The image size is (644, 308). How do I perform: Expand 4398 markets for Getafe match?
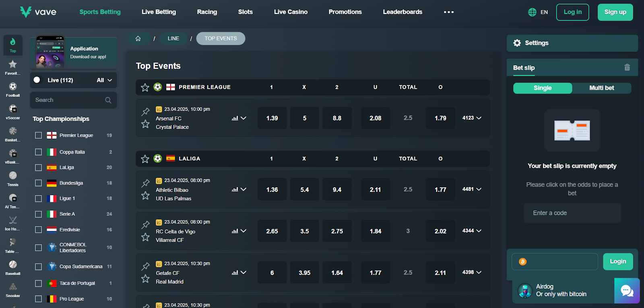[472, 272]
